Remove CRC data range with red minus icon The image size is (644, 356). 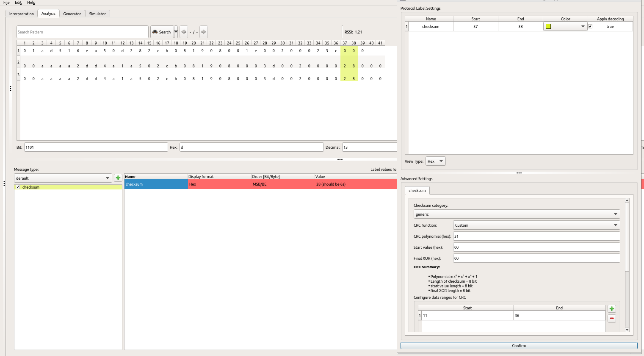pyautogui.click(x=611, y=318)
